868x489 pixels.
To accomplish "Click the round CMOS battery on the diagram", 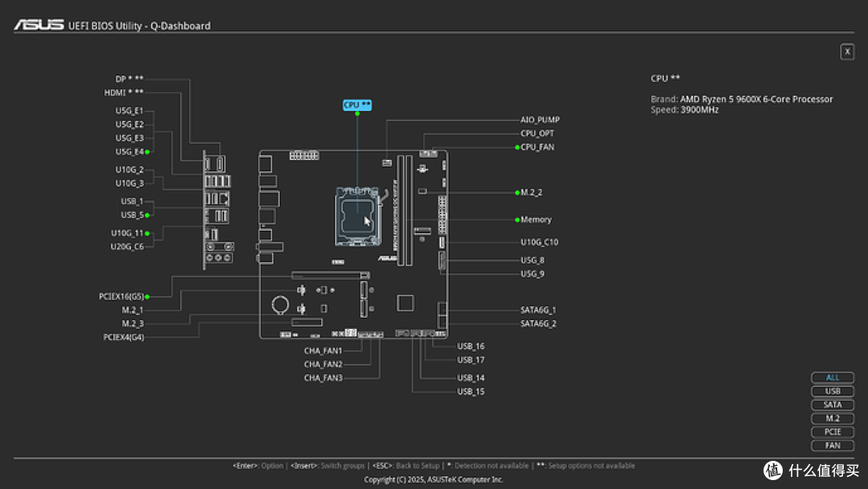I will tap(280, 305).
